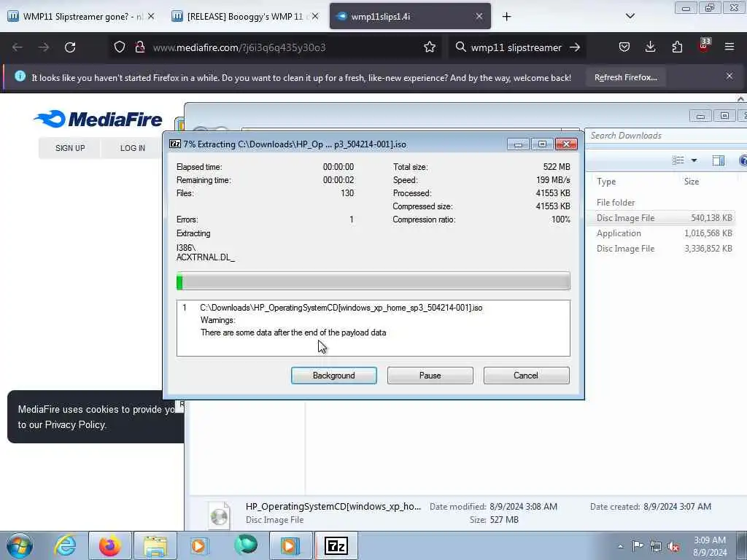
Task: Submit the search with the arrow
Action: click(x=575, y=47)
